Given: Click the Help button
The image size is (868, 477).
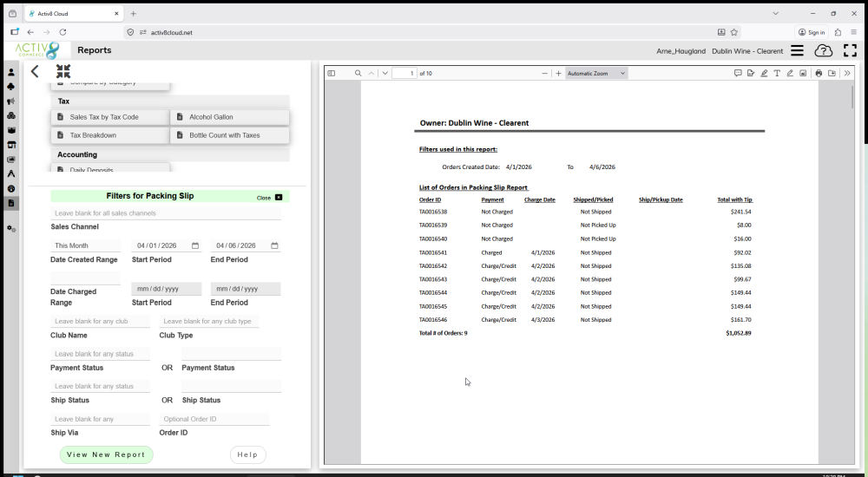Looking at the screenshot, I should point(247,454).
